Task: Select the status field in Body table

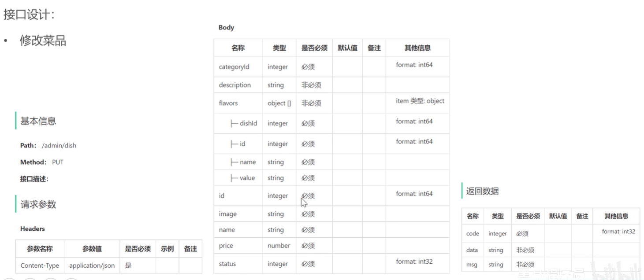Action: pyautogui.click(x=227, y=264)
